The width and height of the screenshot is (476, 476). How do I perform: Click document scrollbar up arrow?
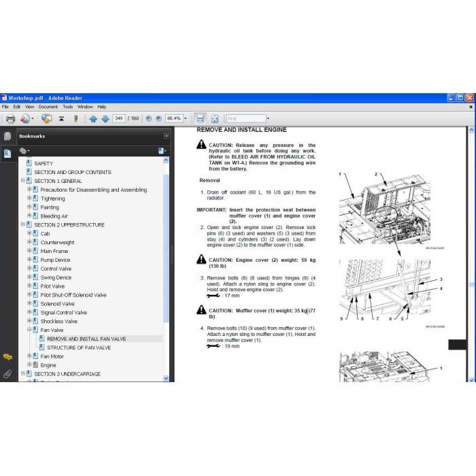click(471, 130)
